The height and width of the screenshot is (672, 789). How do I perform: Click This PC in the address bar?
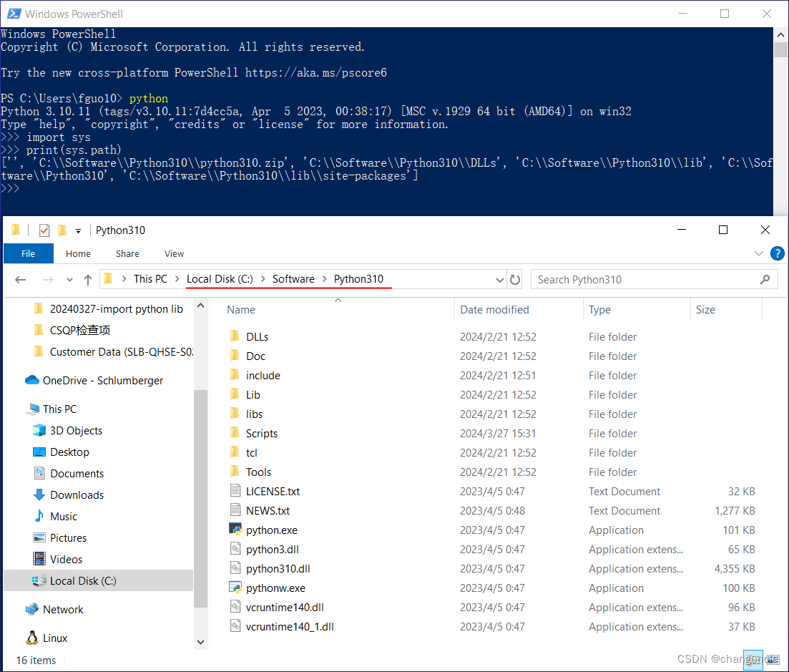click(x=150, y=279)
